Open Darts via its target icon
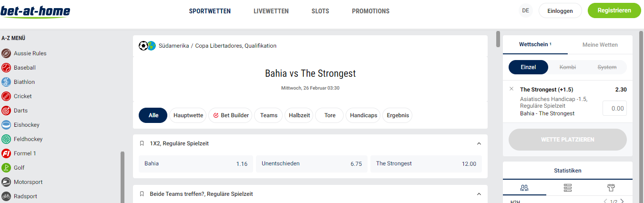This screenshot has width=644, height=203. click(6, 111)
